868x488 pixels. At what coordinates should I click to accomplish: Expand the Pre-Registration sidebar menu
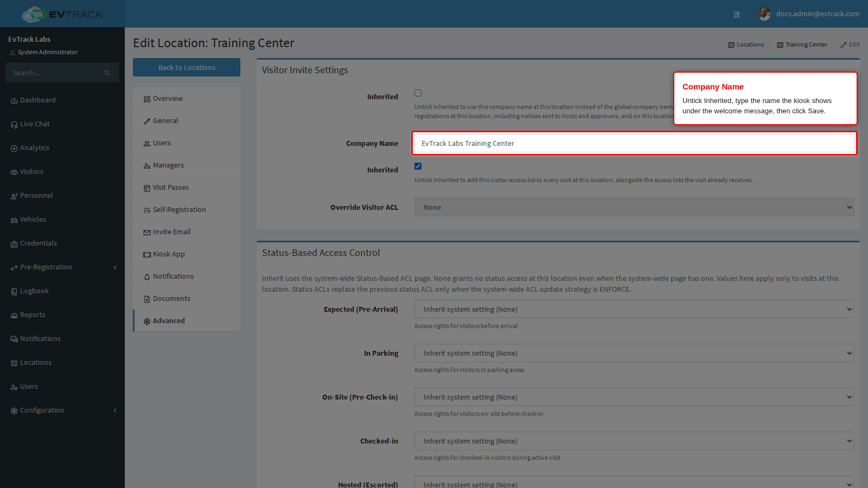pyautogui.click(x=62, y=267)
